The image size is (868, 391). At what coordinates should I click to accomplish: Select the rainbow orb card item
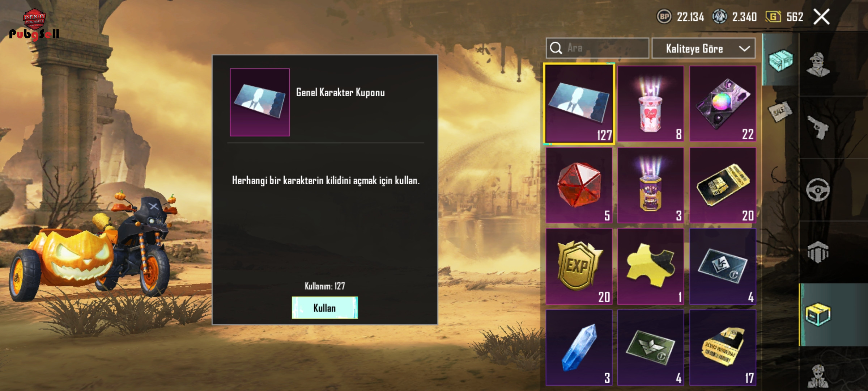tap(723, 104)
